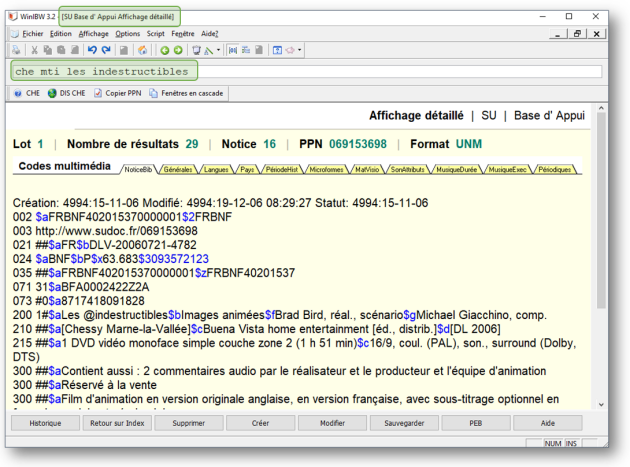Screen dimensions: 630x467
Task: Click the NUM status bar indicator
Action: click(x=553, y=443)
